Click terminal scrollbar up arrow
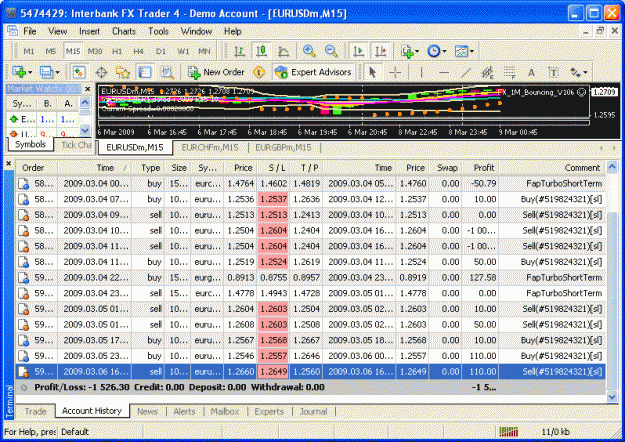625x442 pixels. tap(612, 167)
